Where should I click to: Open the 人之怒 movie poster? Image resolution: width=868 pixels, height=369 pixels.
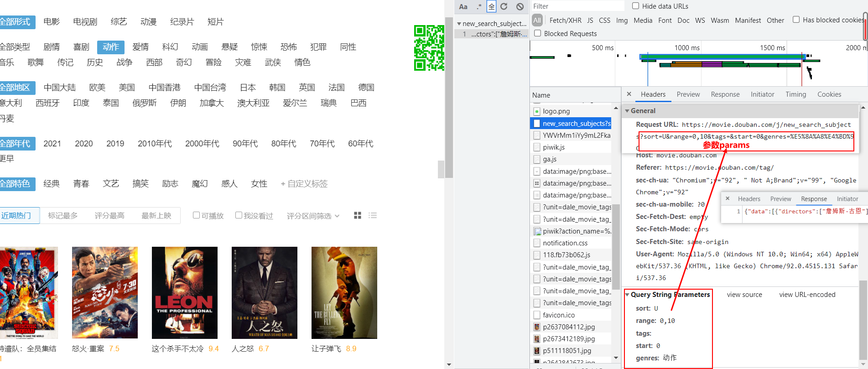(265, 293)
